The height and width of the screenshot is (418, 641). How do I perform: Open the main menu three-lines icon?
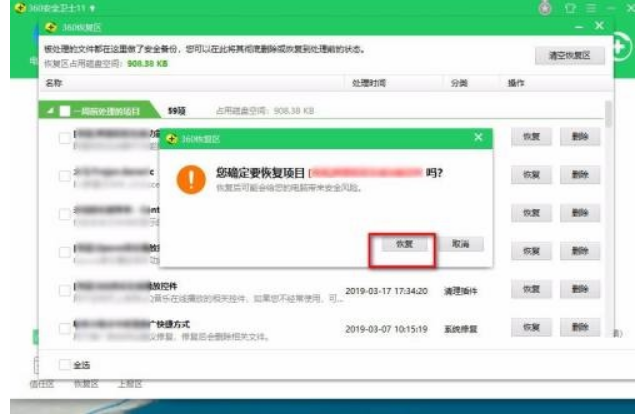coord(591,8)
